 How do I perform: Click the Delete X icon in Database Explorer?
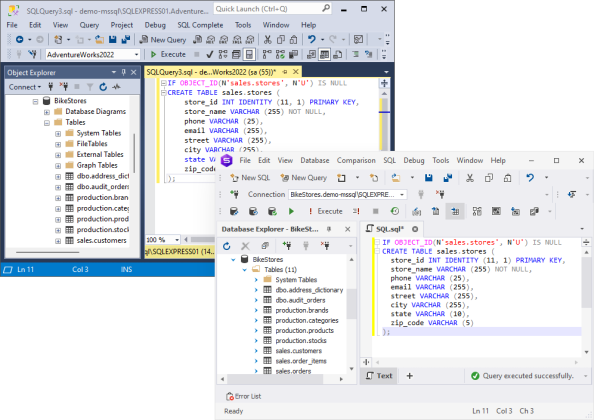point(245,246)
